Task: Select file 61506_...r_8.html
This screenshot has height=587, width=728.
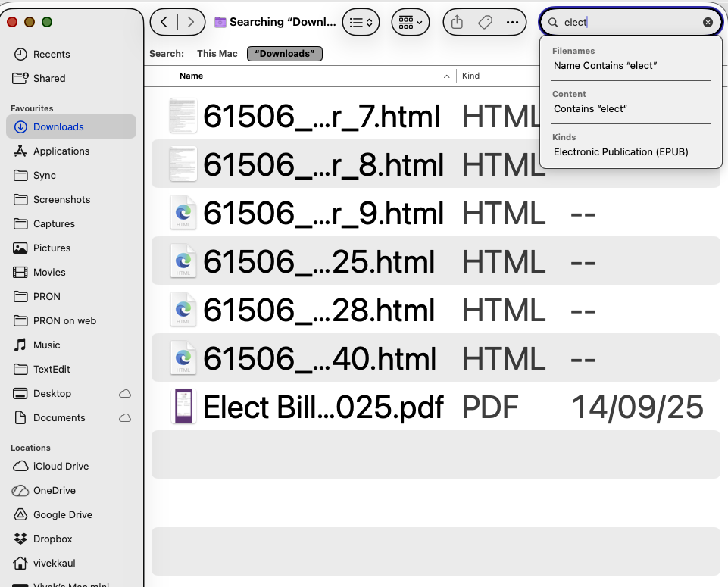Action: tap(323, 164)
